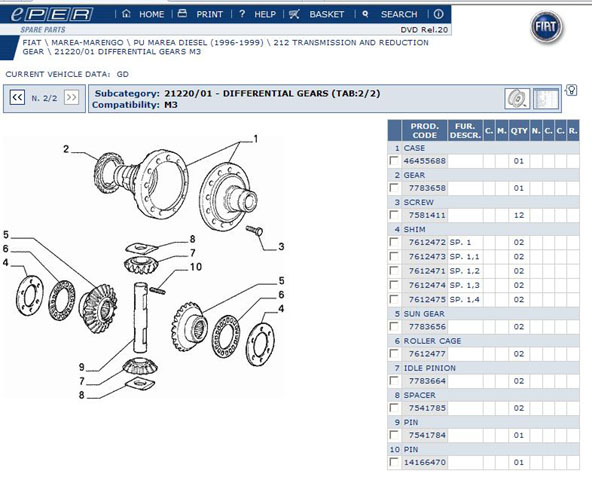
Task: Open the PRINT menu item
Action: tap(210, 14)
